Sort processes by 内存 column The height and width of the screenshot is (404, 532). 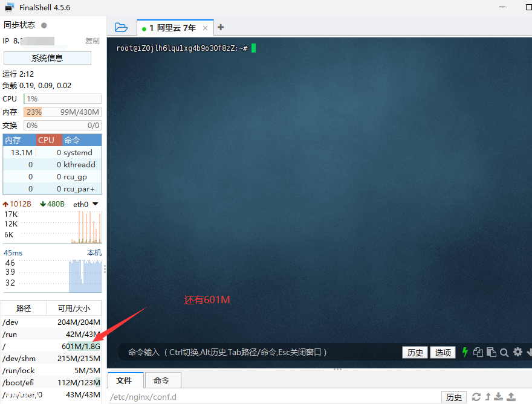tap(19, 140)
